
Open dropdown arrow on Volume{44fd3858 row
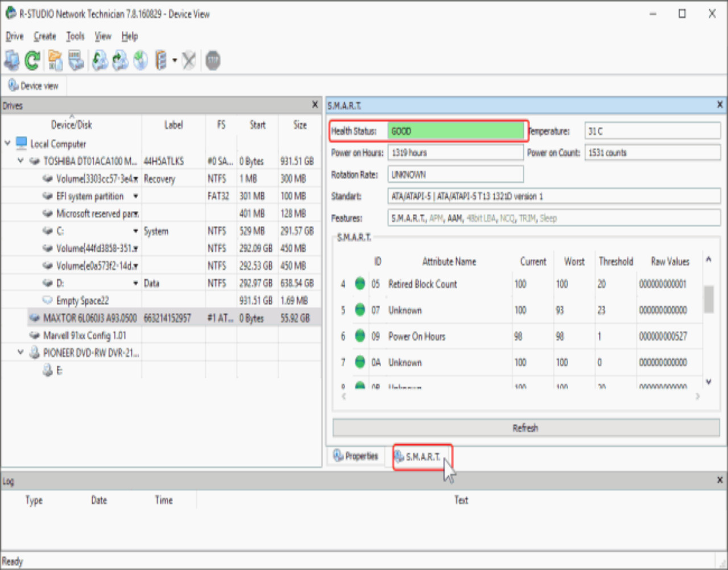[136, 249]
